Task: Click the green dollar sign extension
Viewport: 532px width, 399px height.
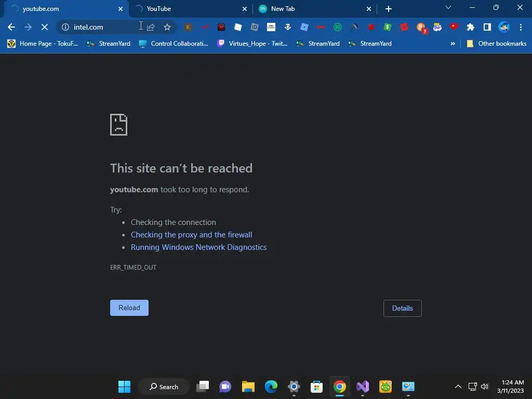Action: (388, 27)
